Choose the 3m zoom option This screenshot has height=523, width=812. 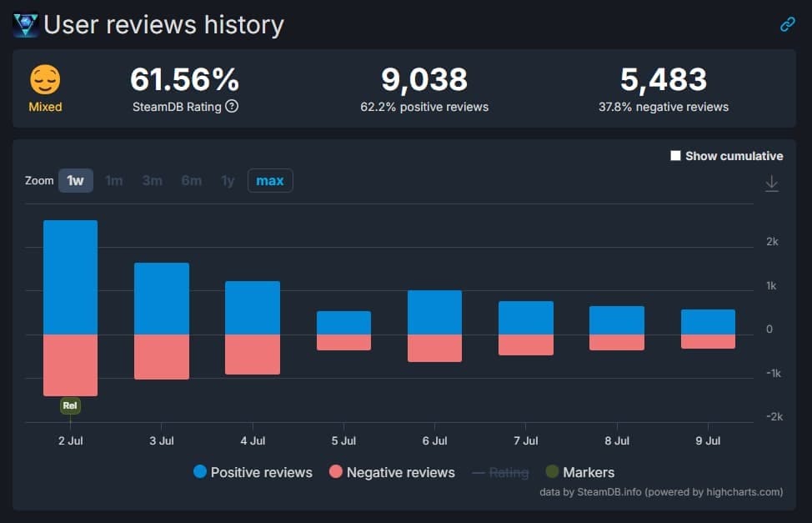tap(152, 181)
